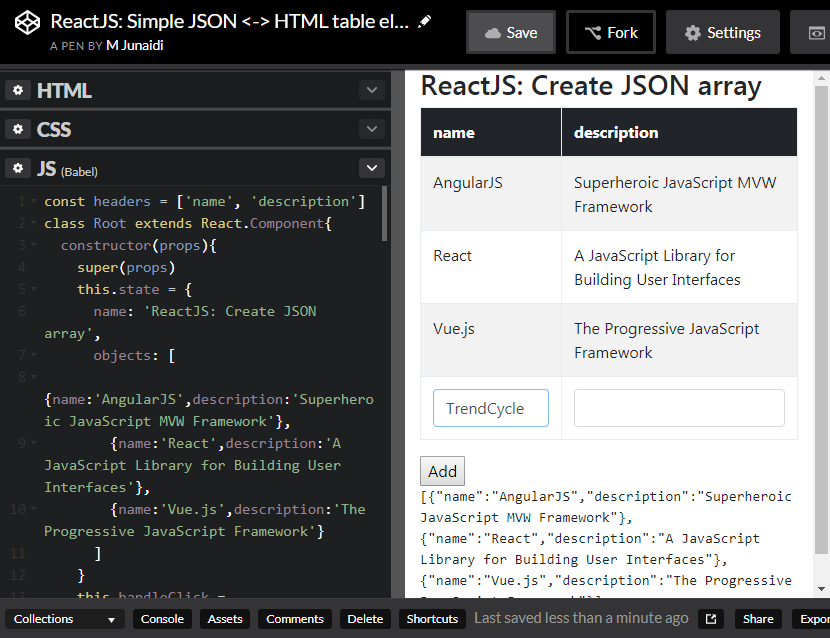Fold code at line 8 arrow
830x638 pixels.
tap(33, 377)
